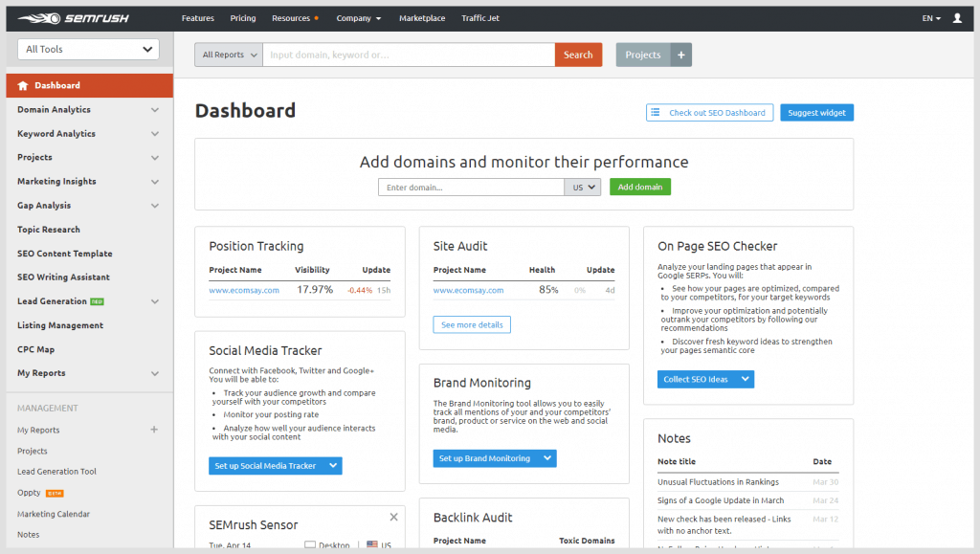Screen dimensions: 980x554
Task: Expand Projects sidebar section
Action: click(154, 158)
